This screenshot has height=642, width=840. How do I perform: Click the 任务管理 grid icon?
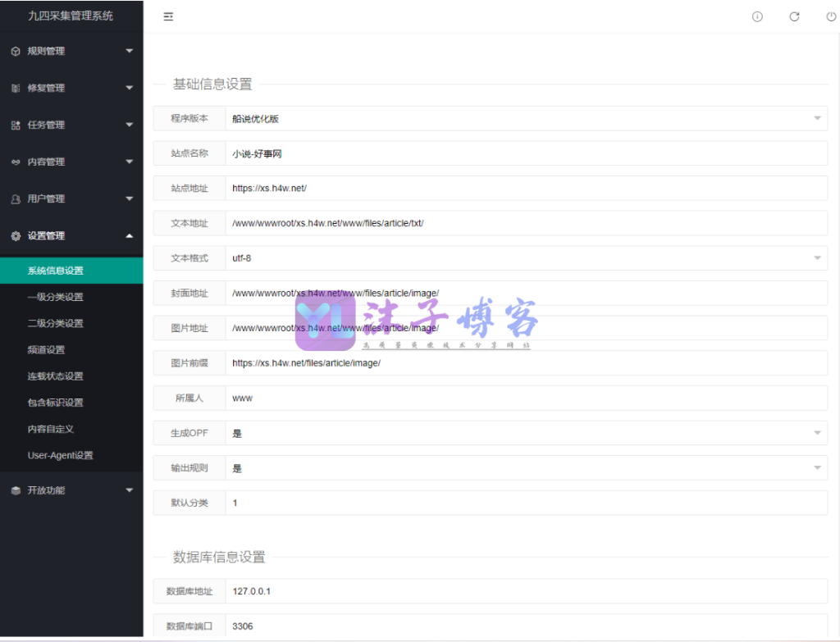[x=16, y=125]
